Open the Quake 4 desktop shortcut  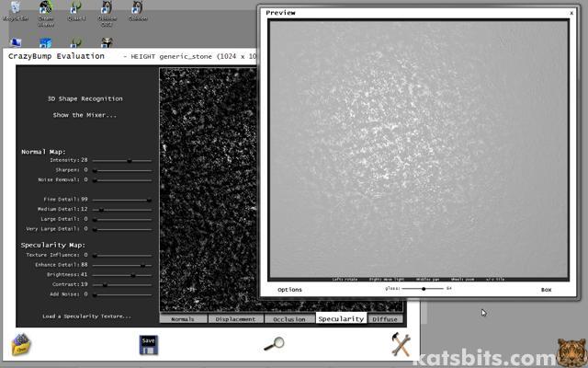[76, 11]
